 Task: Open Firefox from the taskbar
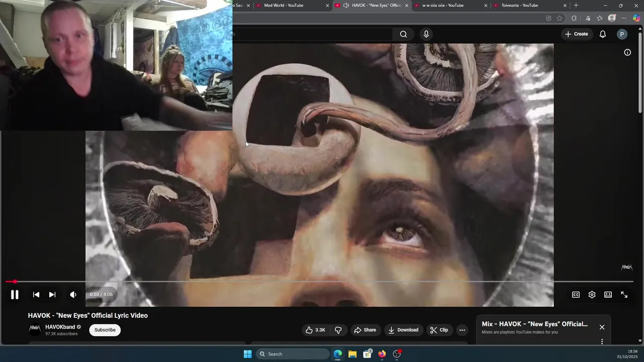click(382, 354)
